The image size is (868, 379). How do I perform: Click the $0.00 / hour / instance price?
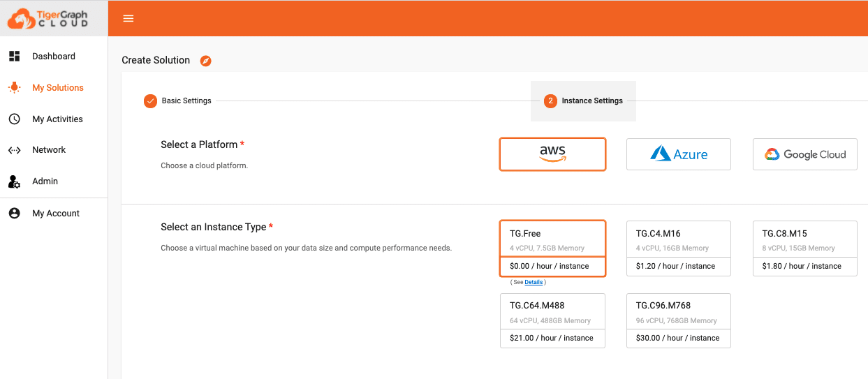pos(550,267)
